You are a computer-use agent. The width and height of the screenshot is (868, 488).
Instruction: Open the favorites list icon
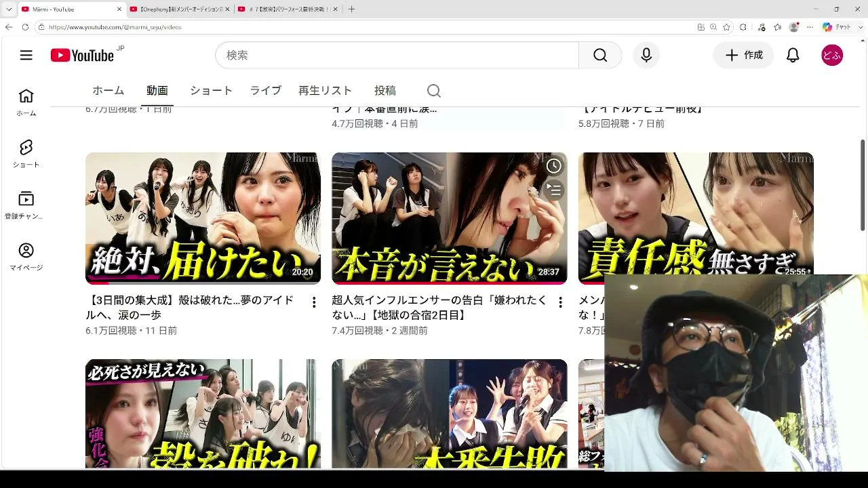point(778,27)
